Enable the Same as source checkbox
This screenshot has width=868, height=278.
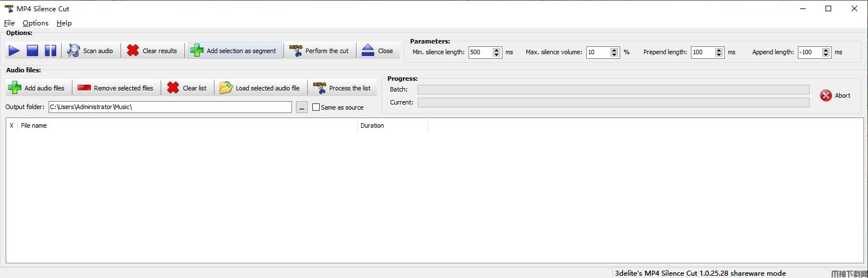316,107
